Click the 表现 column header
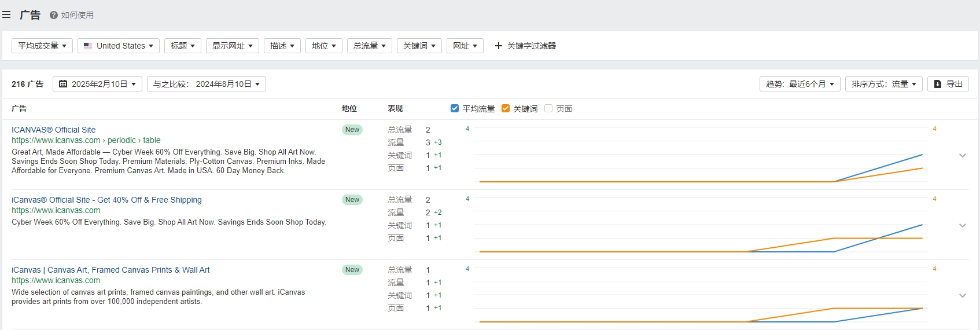This screenshot has width=980, height=330. [395, 108]
